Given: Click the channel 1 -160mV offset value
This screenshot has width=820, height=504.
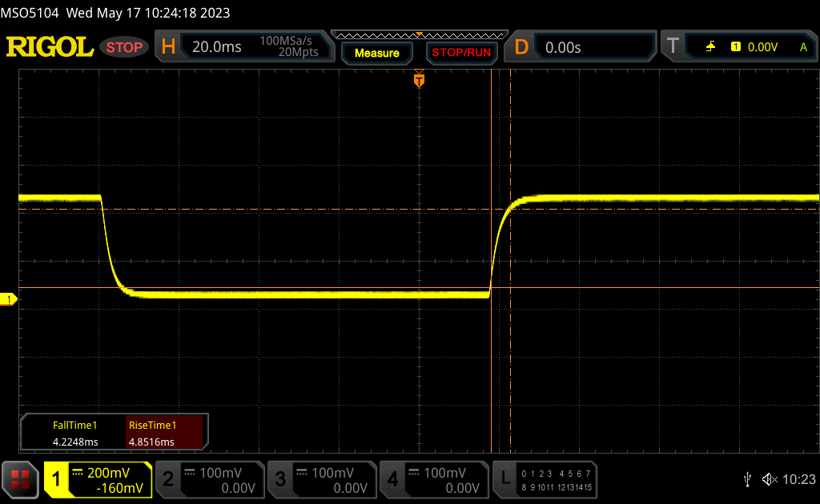Looking at the screenshot, I should click(x=120, y=488).
